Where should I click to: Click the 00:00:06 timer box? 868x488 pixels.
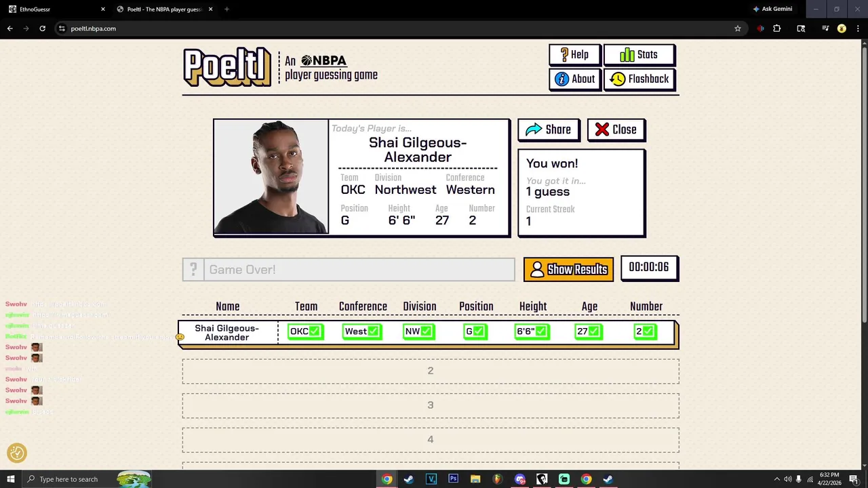pyautogui.click(x=649, y=267)
